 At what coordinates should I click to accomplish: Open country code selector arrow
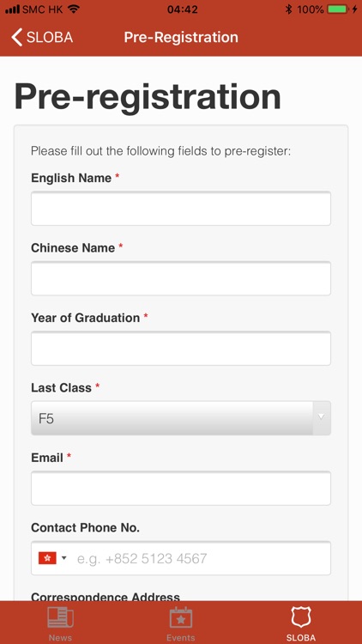(x=63, y=558)
